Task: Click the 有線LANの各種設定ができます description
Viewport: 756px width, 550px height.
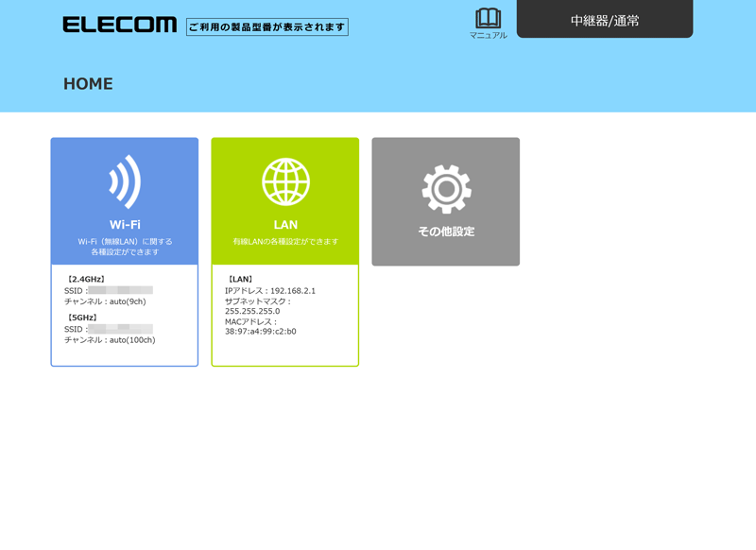Action: point(285,242)
